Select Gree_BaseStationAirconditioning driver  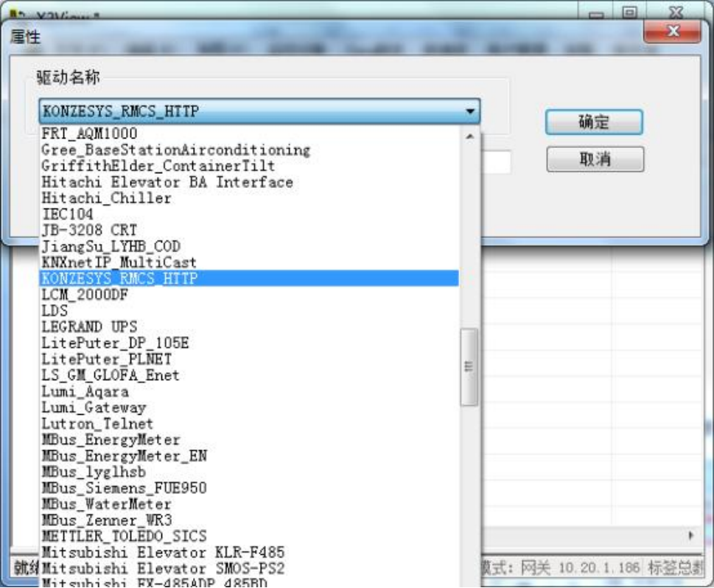click(x=248, y=150)
